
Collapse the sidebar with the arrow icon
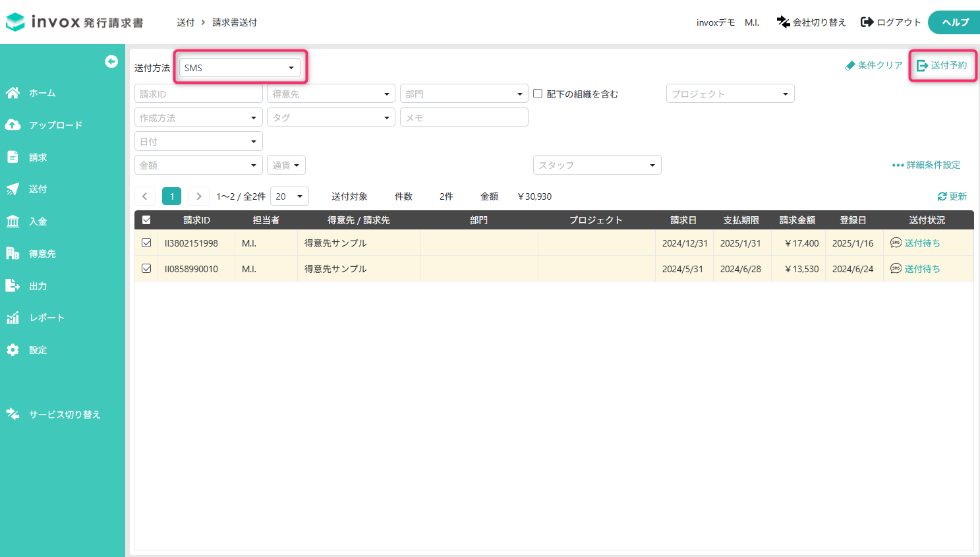(111, 61)
